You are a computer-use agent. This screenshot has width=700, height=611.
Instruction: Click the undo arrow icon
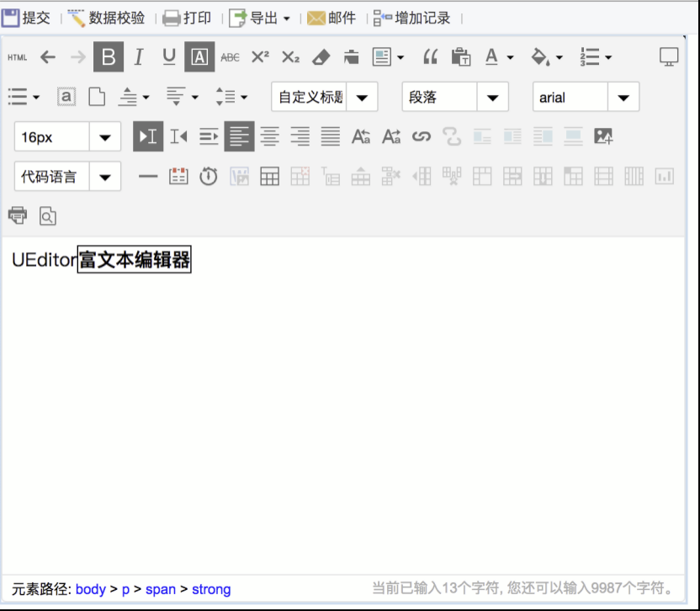tap(48, 57)
